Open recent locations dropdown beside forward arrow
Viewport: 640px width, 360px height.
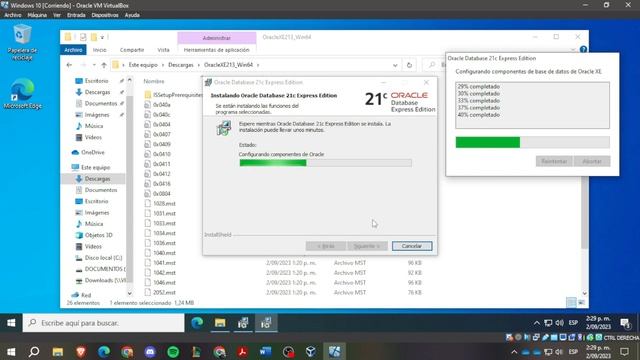pyautogui.click(x=94, y=65)
